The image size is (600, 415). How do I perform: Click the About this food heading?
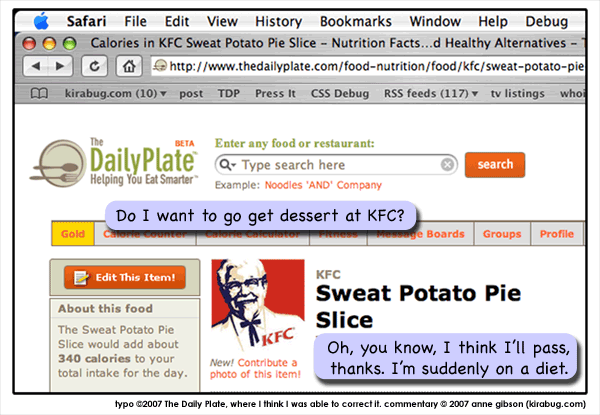pos(105,308)
